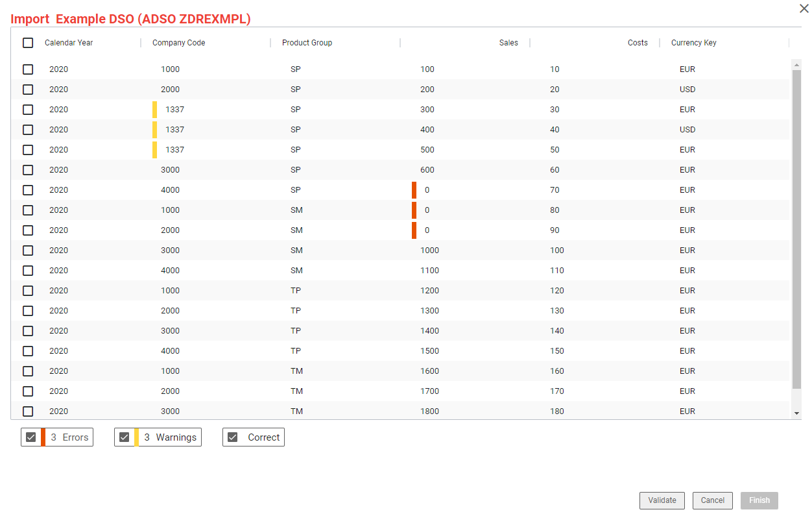Click the warning indicator on the 1337 row with USD currency
The height and width of the screenshot is (514, 812).
(x=154, y=129)
